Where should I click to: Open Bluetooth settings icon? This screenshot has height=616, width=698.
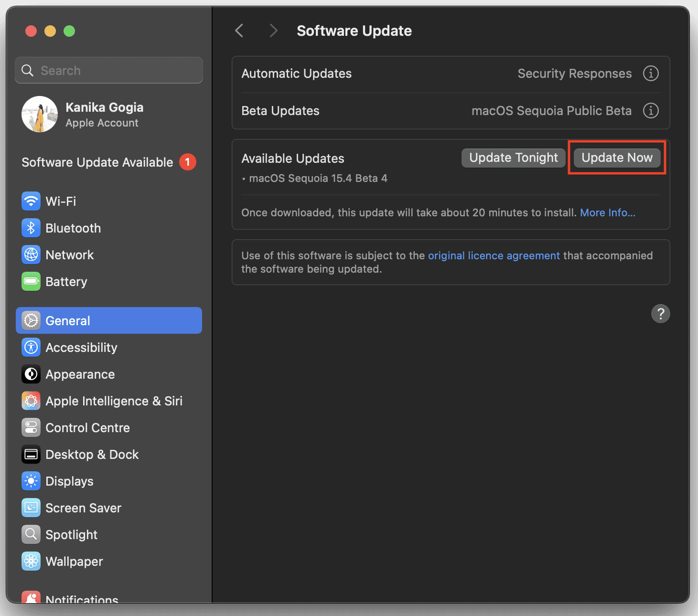tap(31, 228)
